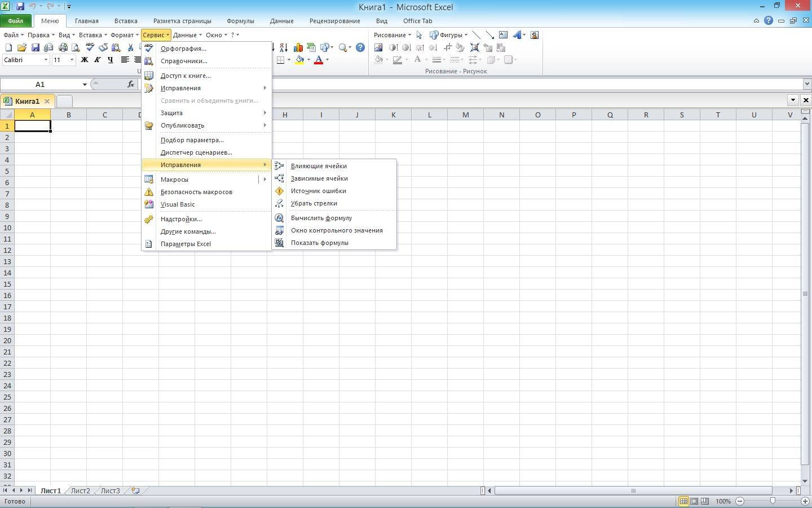Click the red font color A button
The image size is (812, 508).
pos(319,60)
